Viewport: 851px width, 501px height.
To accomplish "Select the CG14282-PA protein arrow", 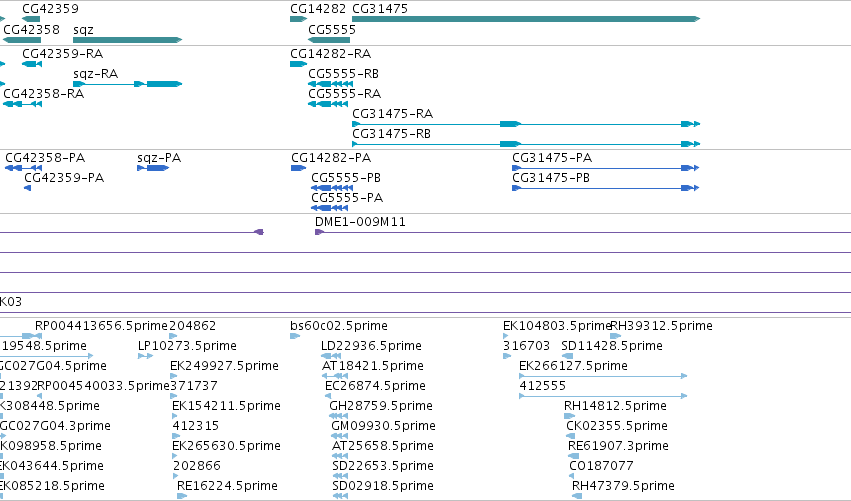I will [299, 168].
